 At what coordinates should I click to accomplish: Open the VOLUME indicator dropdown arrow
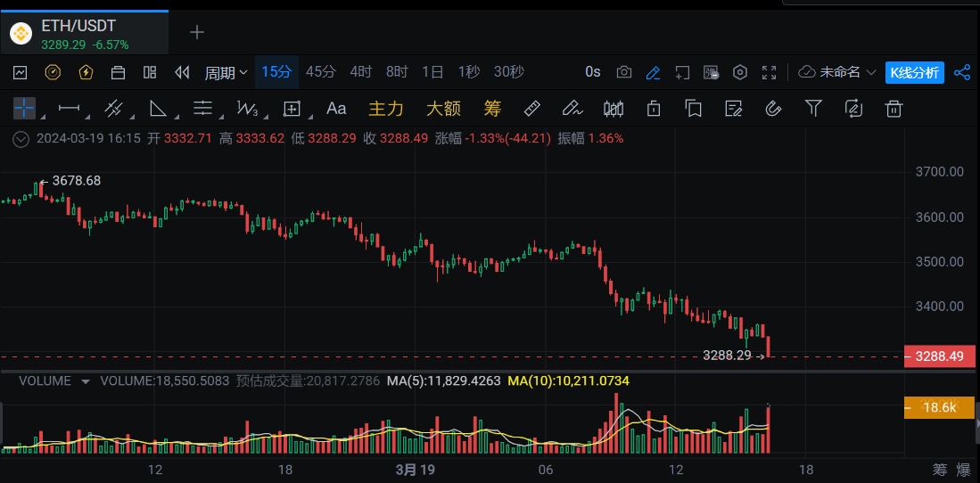86,381
